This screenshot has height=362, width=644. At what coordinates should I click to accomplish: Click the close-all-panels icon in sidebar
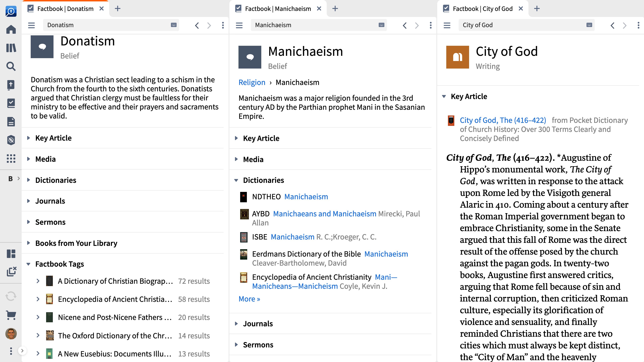point(12,271)
